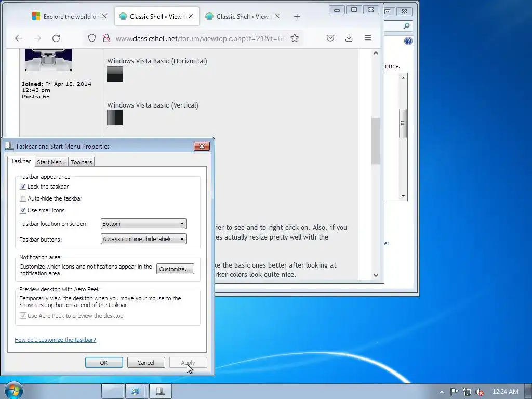
Task: Open Taskbar location on screen dropdown
Action: (x=143, y=224)
